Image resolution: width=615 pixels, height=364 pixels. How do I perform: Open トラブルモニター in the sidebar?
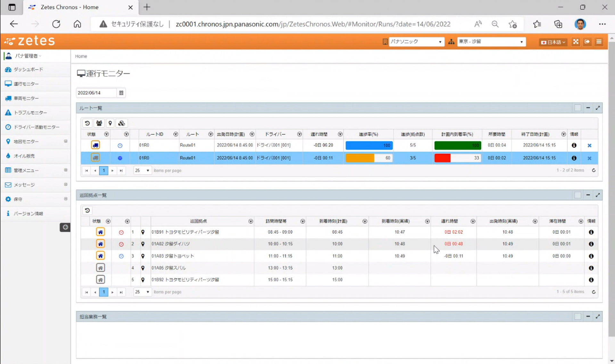(x=30, y=113)
